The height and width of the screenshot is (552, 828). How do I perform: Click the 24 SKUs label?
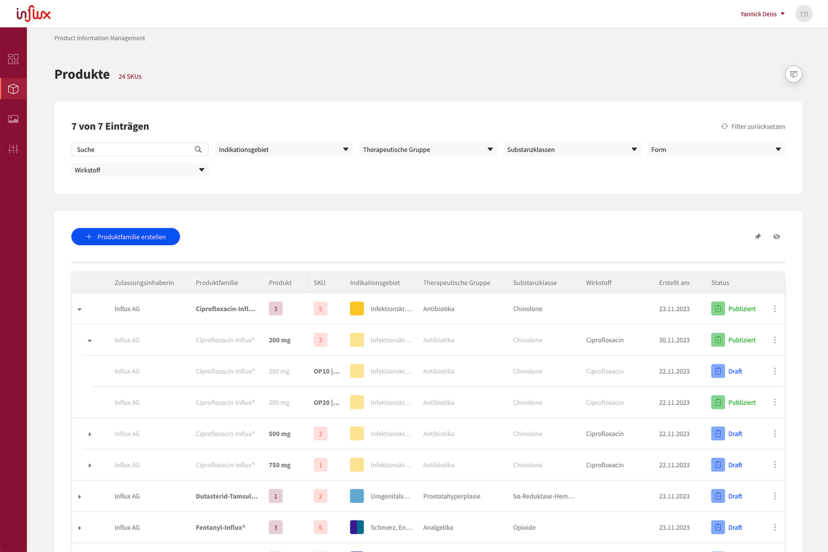click(x=130, y=77)
